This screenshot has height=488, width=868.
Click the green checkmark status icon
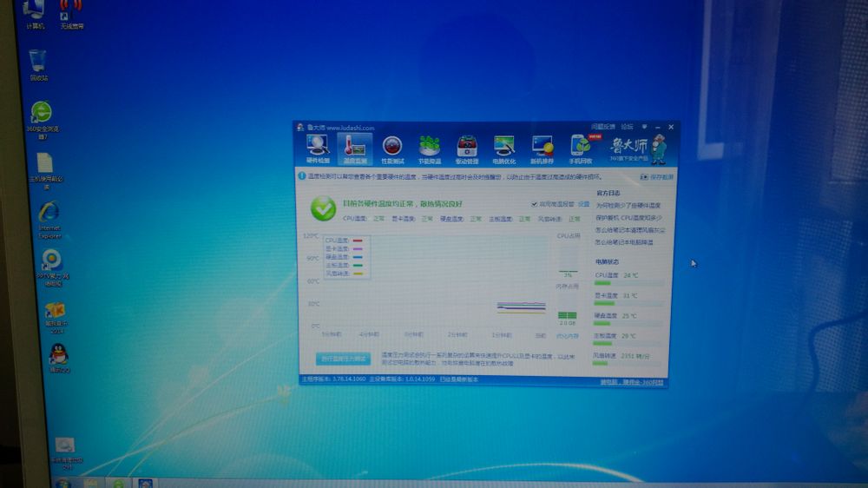coord(323,208)
